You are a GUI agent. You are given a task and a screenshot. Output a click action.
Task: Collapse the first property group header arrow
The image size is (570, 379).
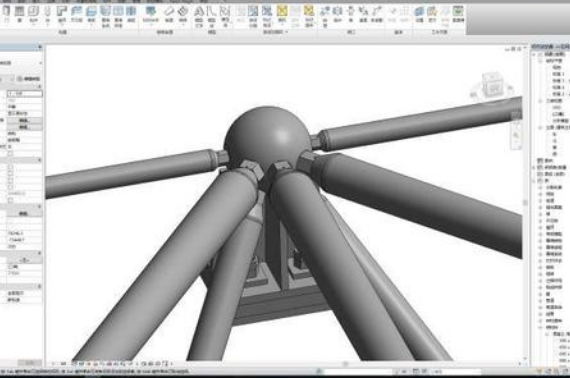(x=39, y=86)
